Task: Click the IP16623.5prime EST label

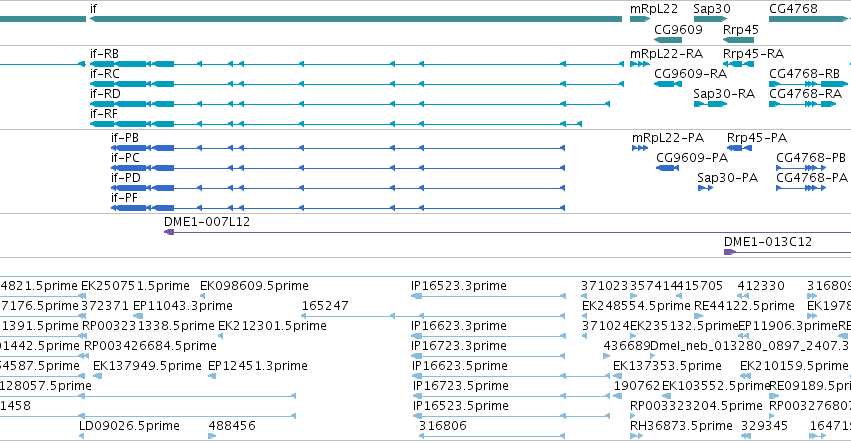Action: [x=460, y=366]
